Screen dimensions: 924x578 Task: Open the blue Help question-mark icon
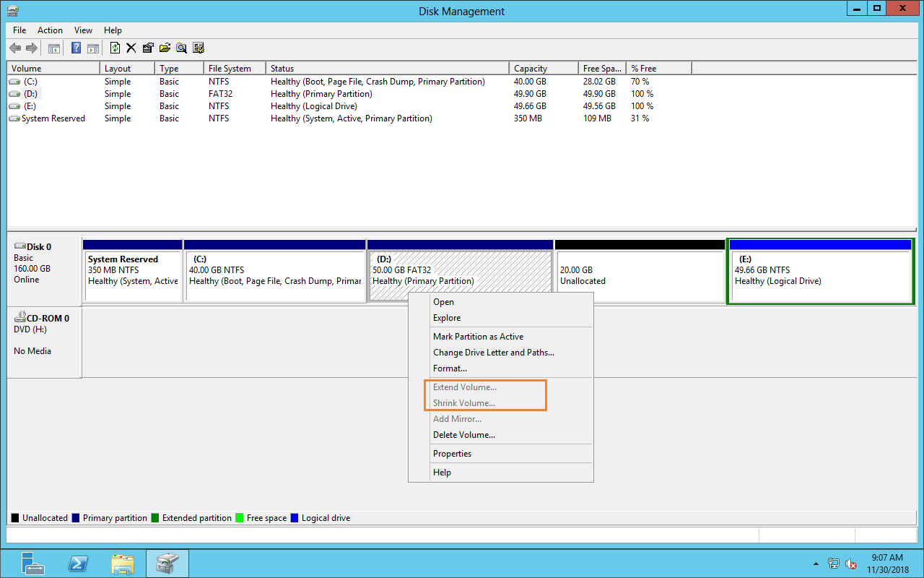point(77,48)
